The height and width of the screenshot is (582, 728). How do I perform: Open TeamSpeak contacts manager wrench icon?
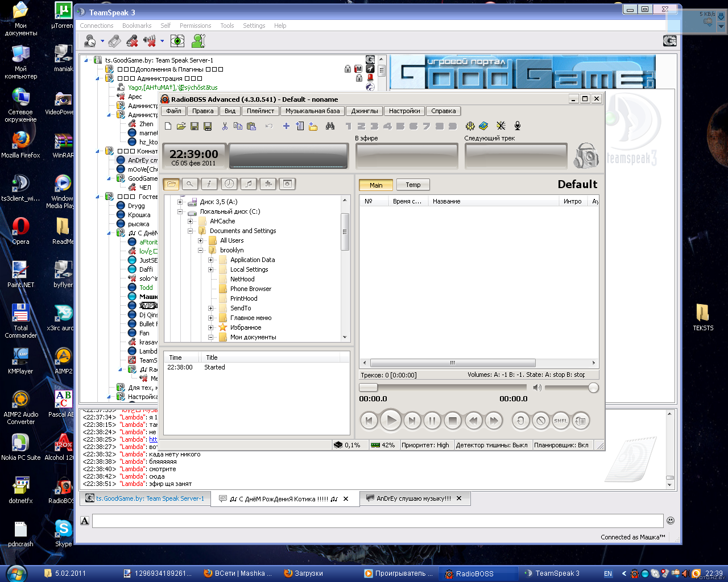pos(198,41)
